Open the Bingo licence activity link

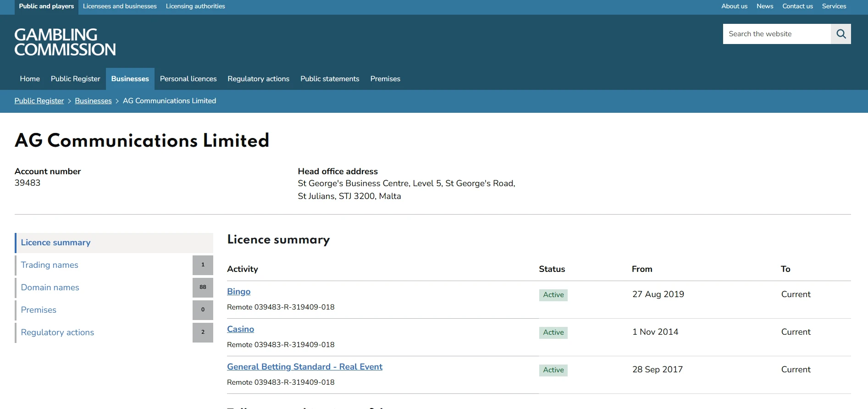coord(239,292)
